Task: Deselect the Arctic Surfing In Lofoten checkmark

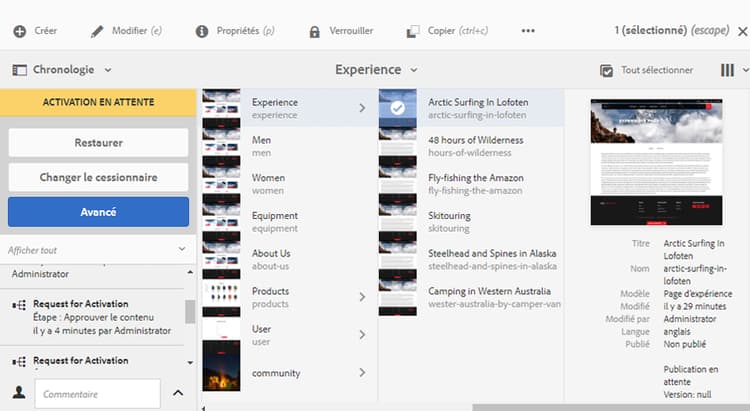Action: pos(397,108)
